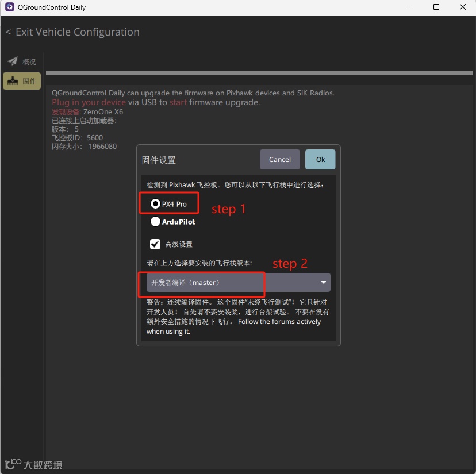
Task: Go back via Exit Vehicle Configuration
Action: 72,32
